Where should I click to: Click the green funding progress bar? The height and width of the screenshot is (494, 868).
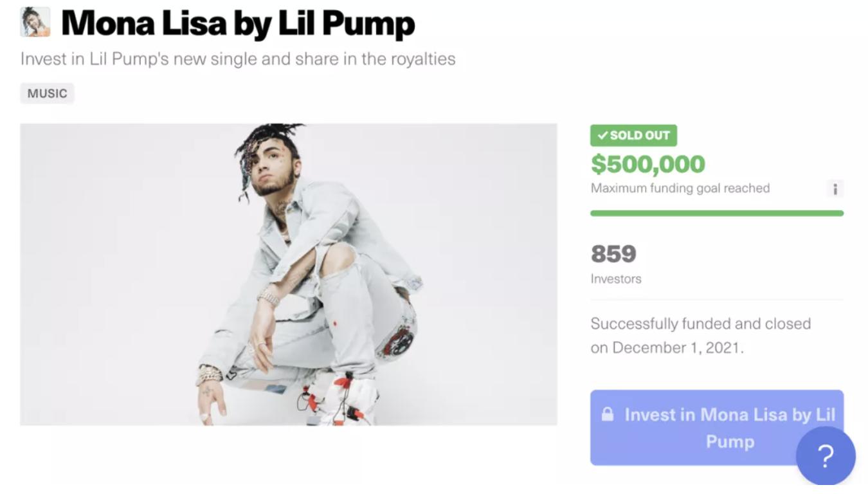point(716,213)
